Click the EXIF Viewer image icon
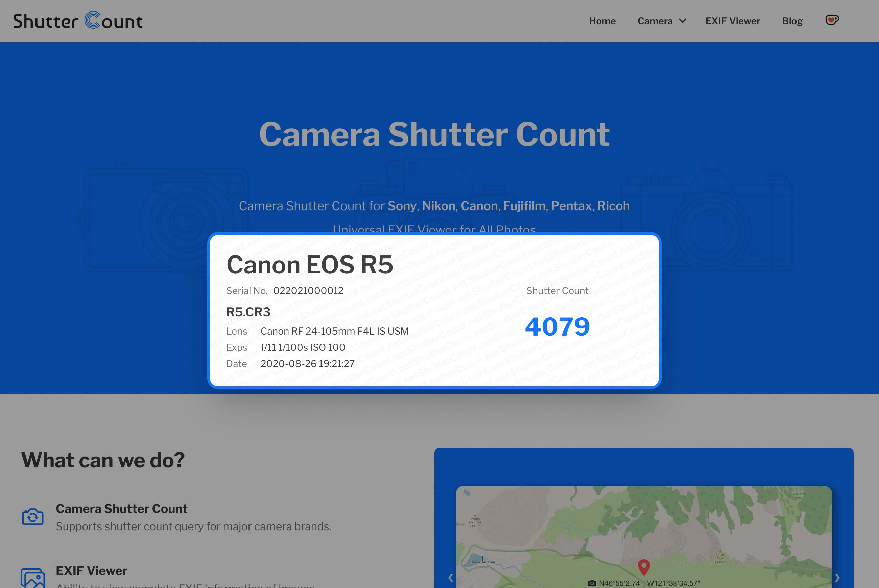Image resolution: width=879 pixels, height=588 pixels. (33, 578)
